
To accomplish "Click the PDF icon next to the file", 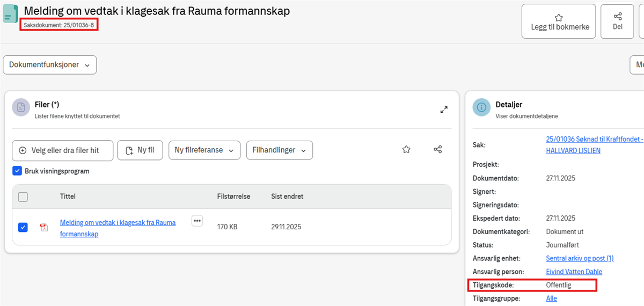I will point(44,227).
